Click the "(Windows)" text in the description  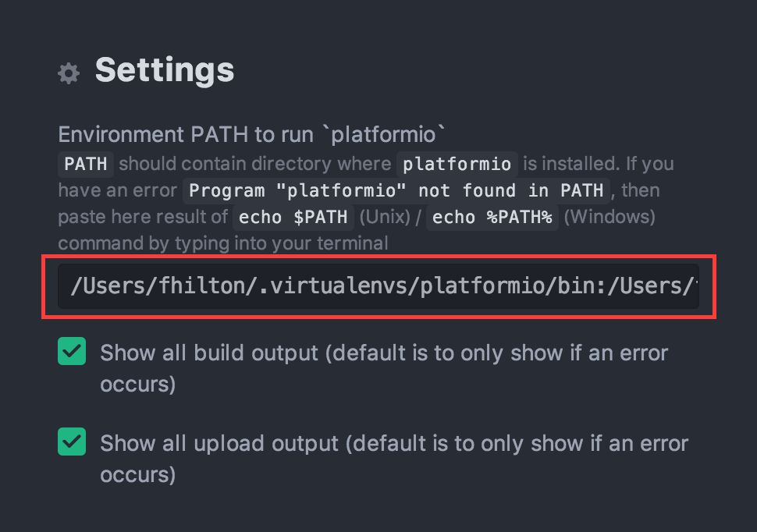(610, 217)
